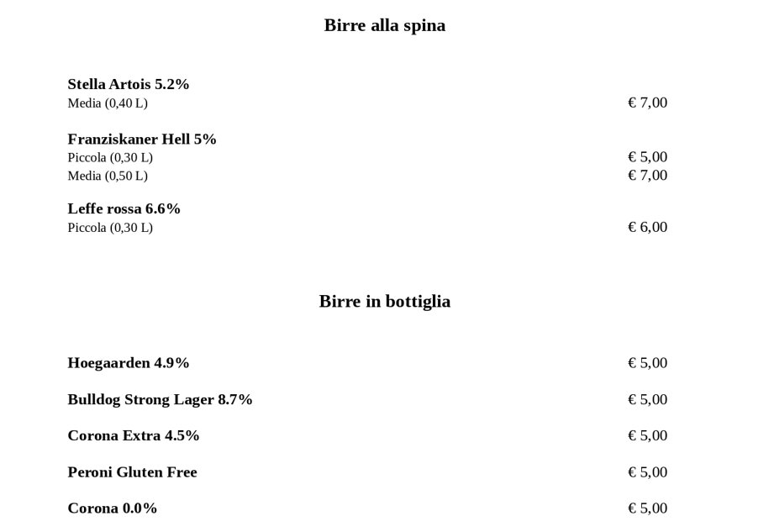Viewport: 774px width, 532px height.
Task: Click the € 6,00 price for Leffe rossa
Action: click(647, 227)
